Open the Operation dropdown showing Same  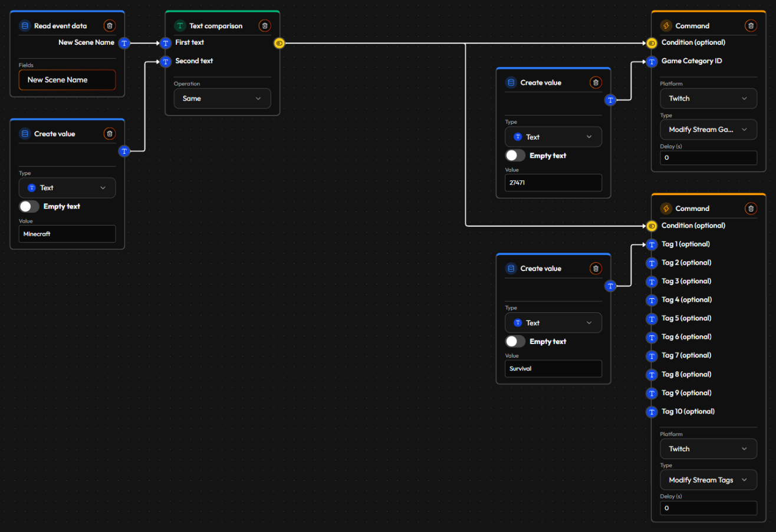tap(222, 98)
